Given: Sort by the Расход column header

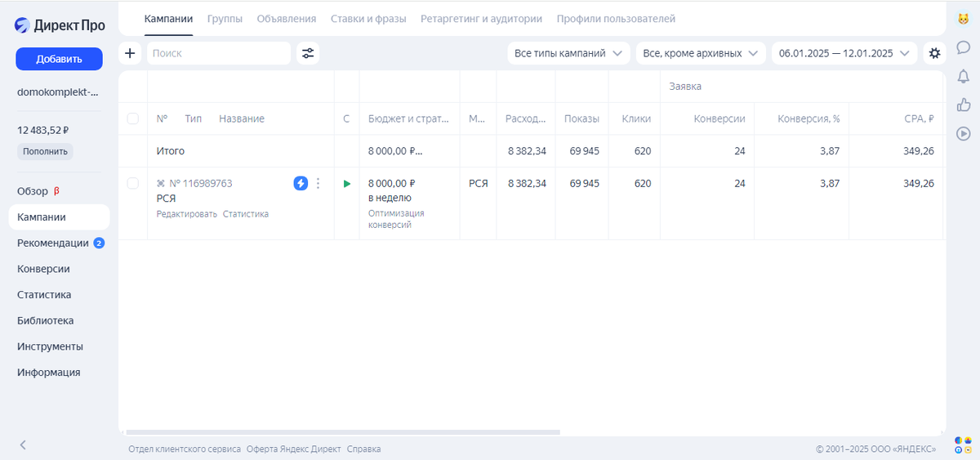Looking at the screenshot, I should click(526, 119).
